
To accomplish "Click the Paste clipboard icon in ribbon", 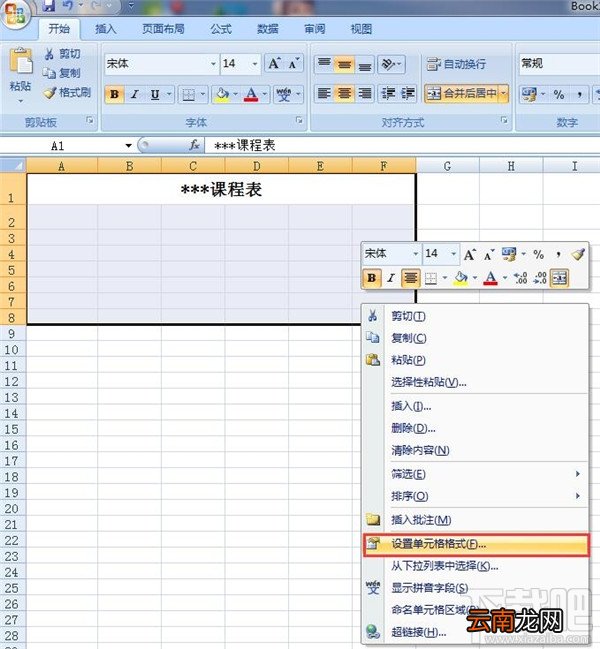I will pos(21,61).
